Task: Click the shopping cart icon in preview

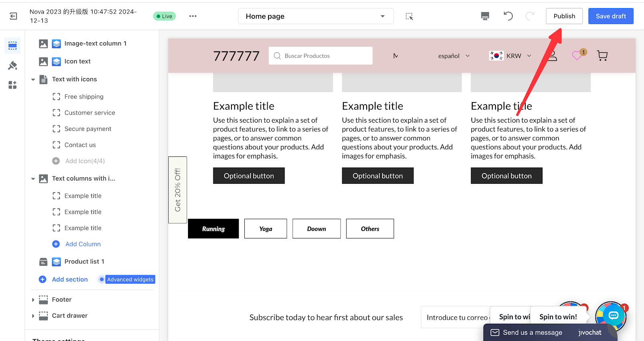Action: click(x=602, y=55)
